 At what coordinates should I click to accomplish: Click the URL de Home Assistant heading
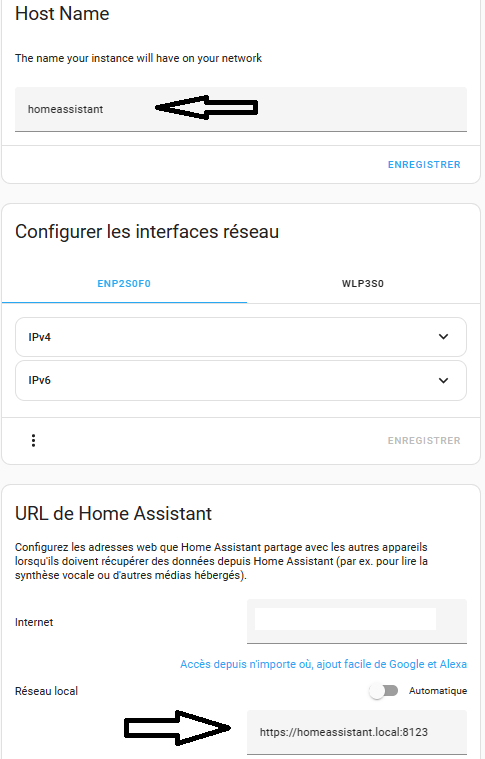pos(113,513)
